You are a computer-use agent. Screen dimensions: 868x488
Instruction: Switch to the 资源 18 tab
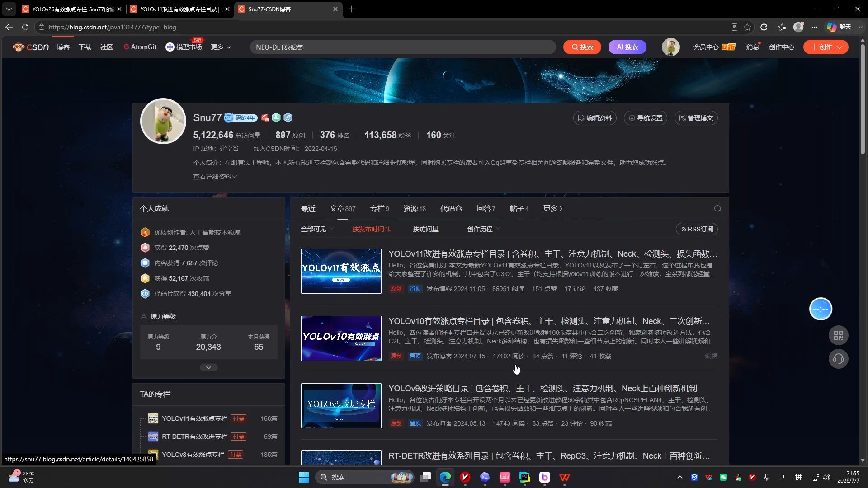[415, 208]
